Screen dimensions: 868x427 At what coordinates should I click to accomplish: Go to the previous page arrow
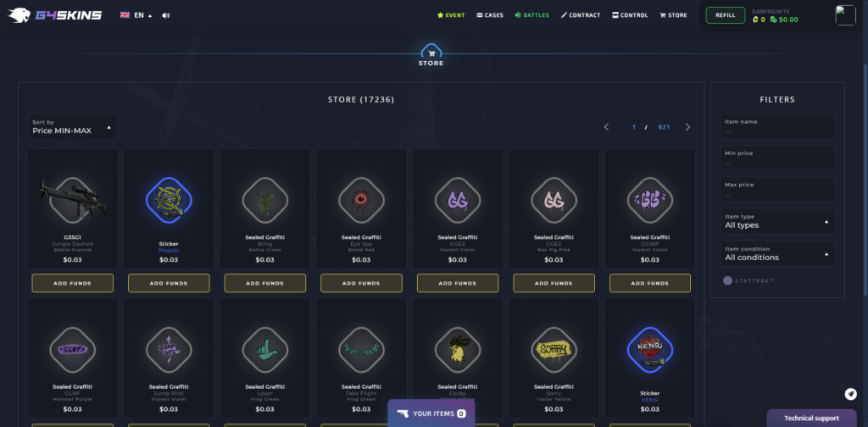click(x=606, y=127)
